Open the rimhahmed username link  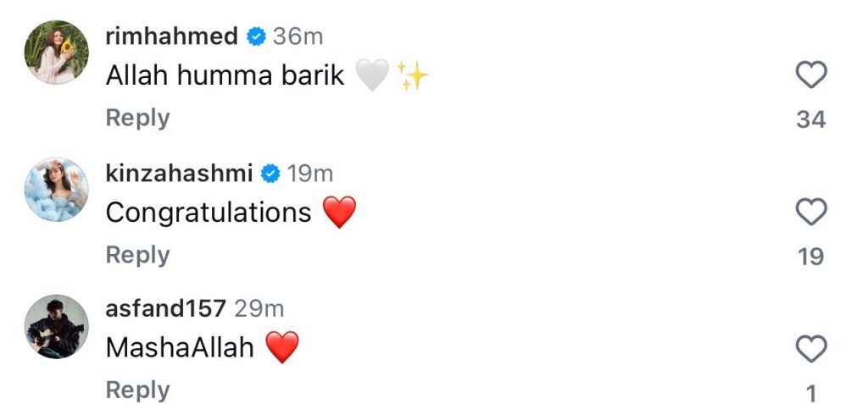coord(171,37)
